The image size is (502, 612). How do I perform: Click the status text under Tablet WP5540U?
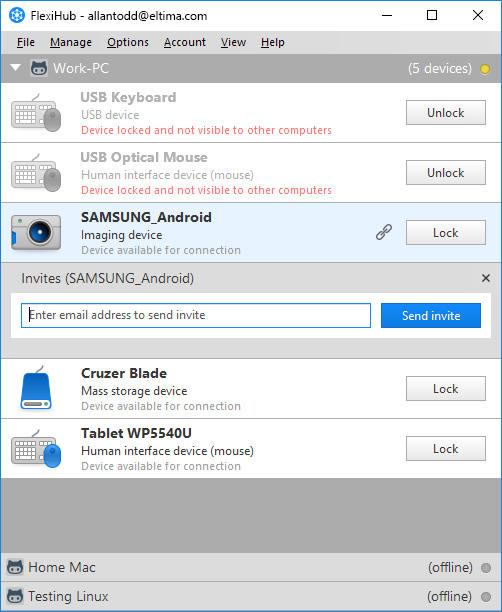coord(161,466)
